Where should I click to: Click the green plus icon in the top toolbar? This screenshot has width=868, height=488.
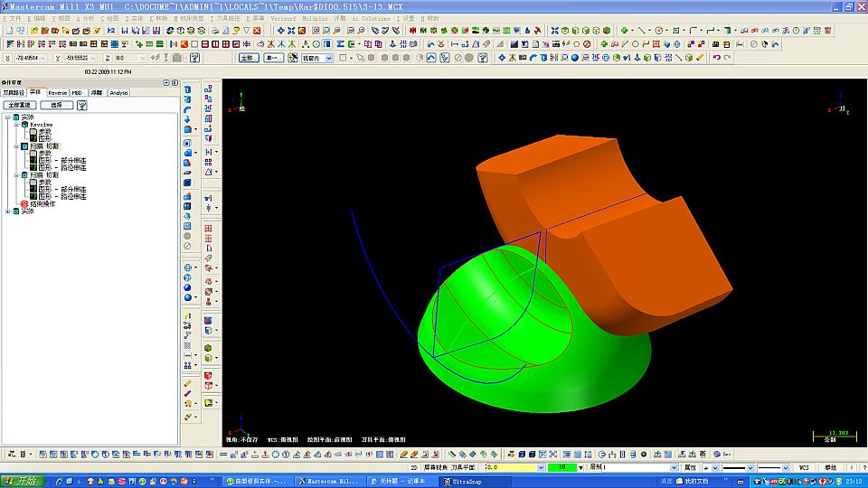[x=624, y=31]
